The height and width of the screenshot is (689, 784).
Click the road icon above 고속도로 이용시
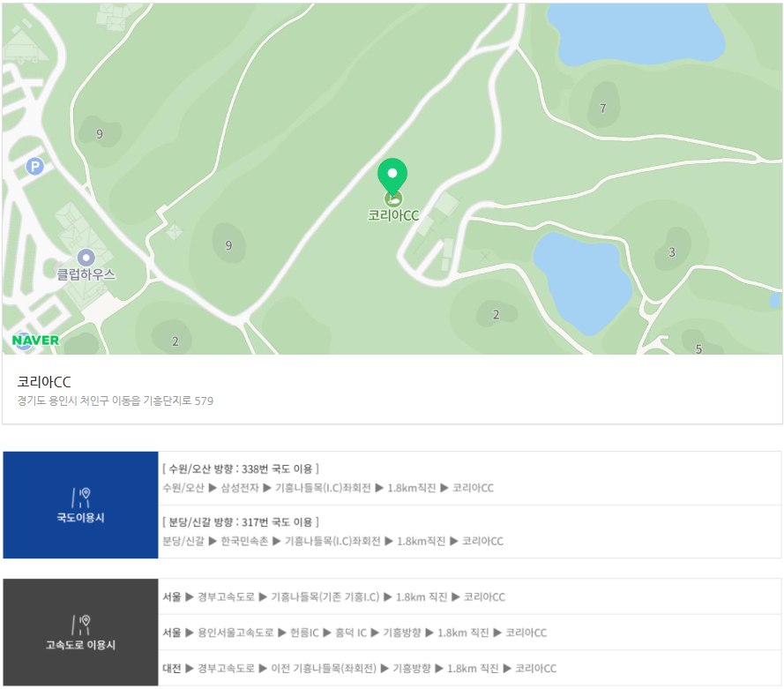click(x=80, y=625)
